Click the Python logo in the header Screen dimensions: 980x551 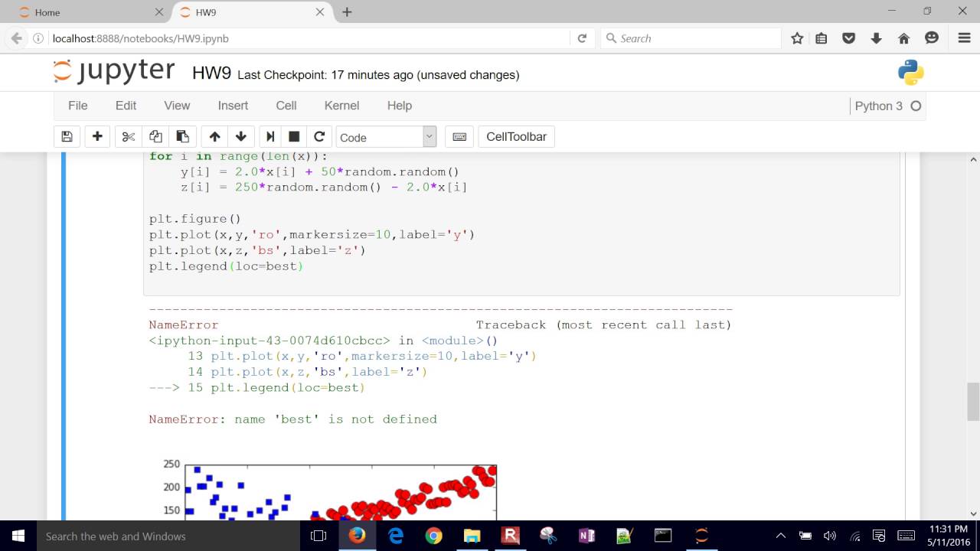[911, 73]
